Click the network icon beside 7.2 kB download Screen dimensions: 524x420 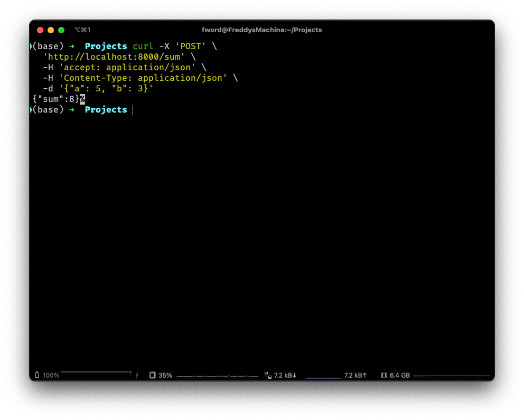(268, 375)
